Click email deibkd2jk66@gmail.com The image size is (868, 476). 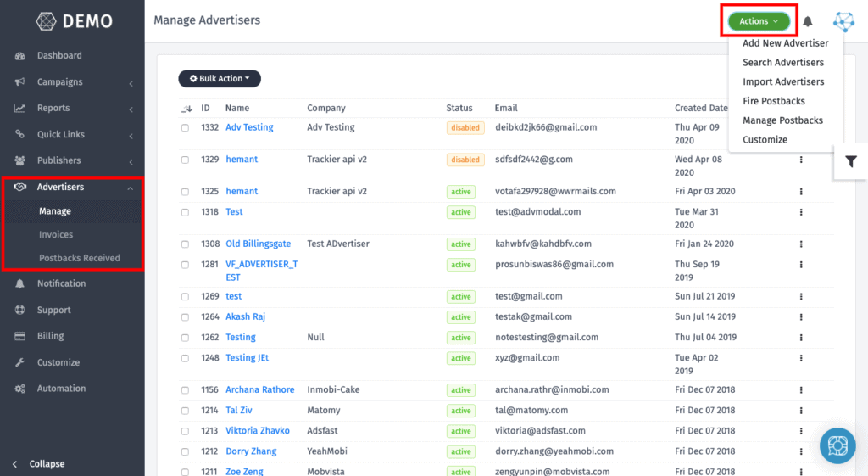(x=546, y=127)
